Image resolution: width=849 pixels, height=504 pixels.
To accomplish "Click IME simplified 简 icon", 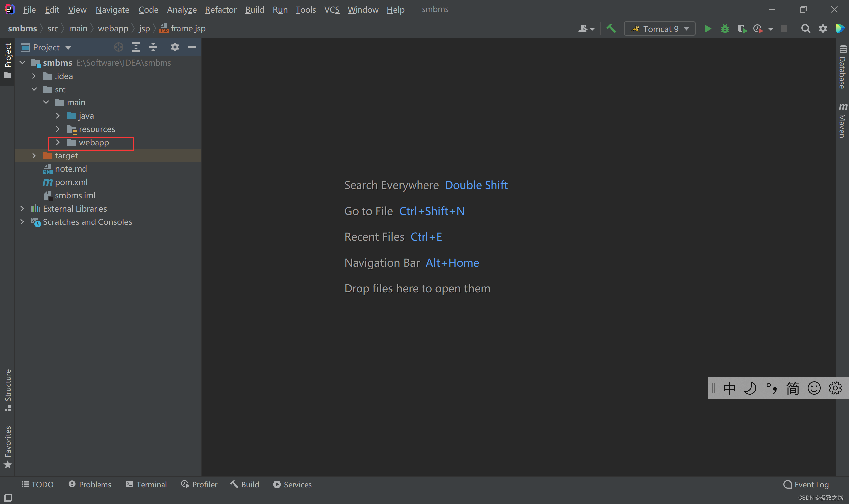I will (793, 388).
